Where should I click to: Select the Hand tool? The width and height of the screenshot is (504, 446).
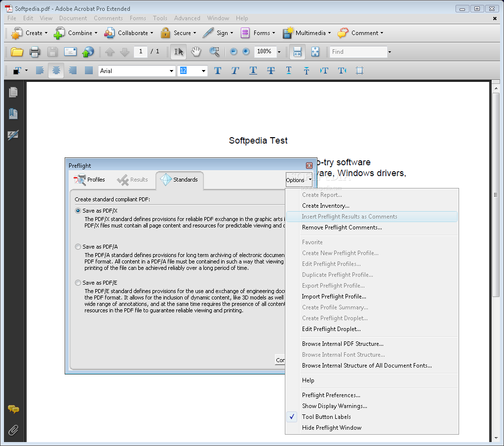[x=196, y=52]
